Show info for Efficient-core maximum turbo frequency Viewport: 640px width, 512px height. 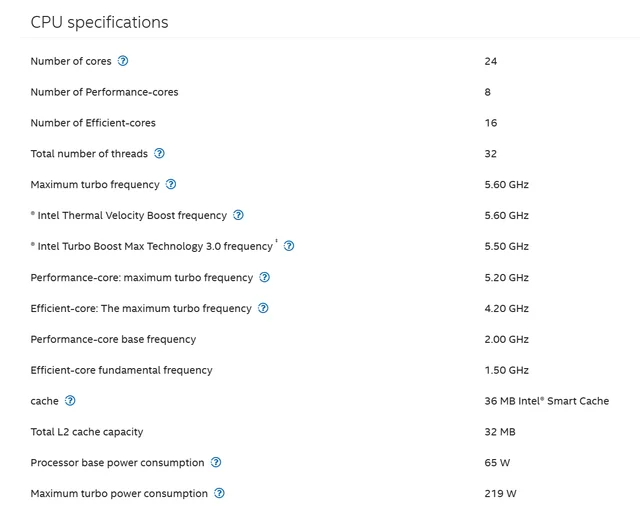[x=263, y=308]
